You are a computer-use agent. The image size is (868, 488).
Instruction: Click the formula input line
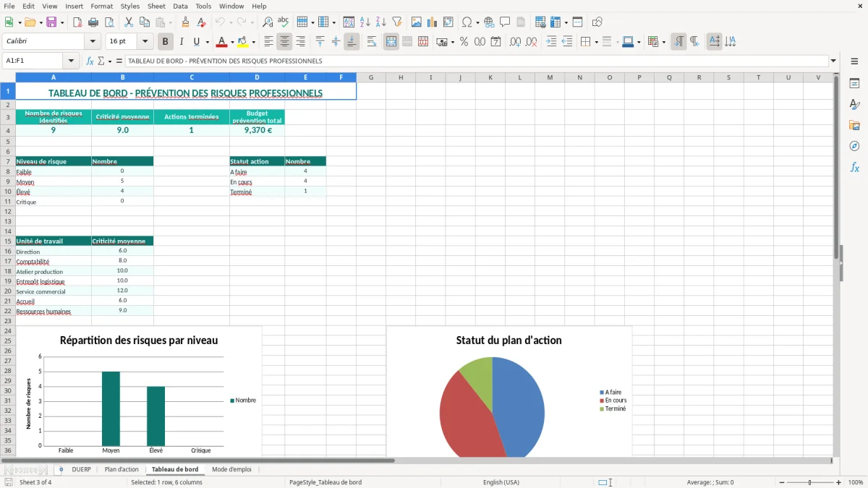[x=477, y=61]
